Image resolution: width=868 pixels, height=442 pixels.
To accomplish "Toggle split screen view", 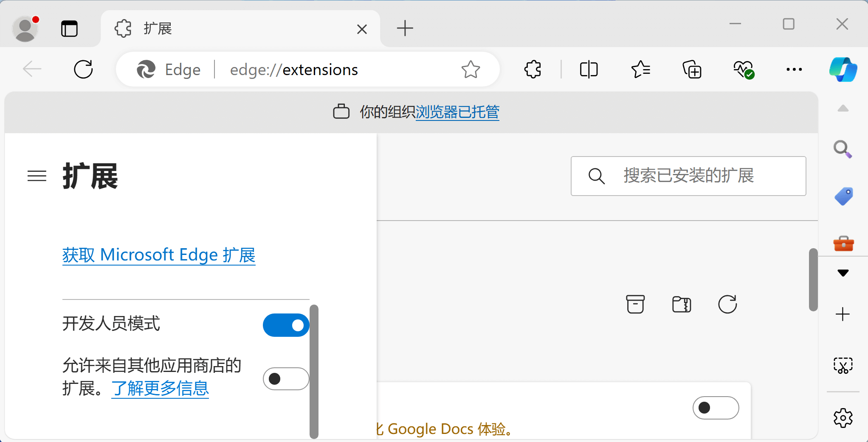I will (588, 69).
